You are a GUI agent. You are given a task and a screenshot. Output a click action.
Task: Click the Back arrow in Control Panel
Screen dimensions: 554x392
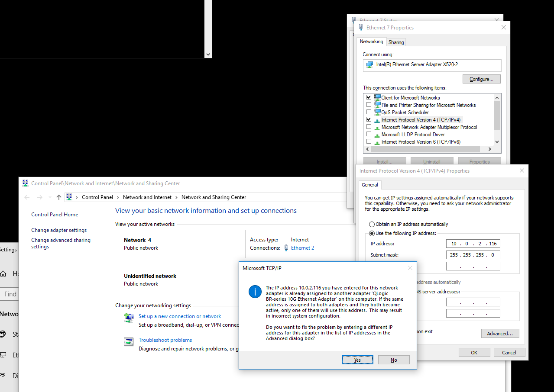pyautogui.click(x=27, y=197)
